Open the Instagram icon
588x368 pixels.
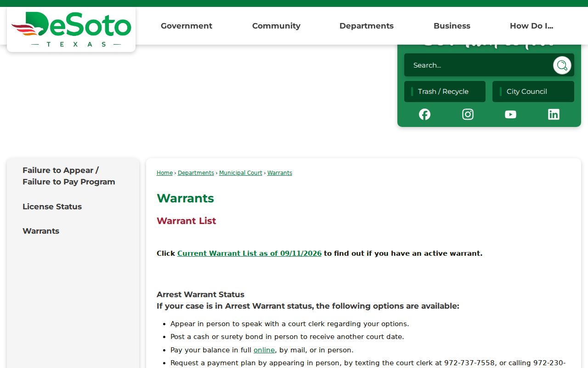[x=468, y=115]
